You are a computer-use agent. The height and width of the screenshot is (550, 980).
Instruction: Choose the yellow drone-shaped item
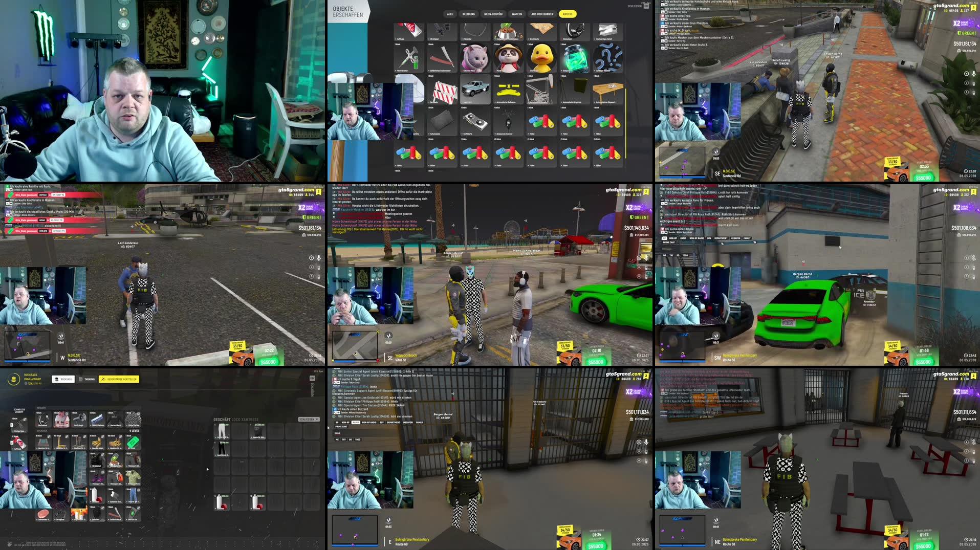pyautogui.click(x=508, y=91)
